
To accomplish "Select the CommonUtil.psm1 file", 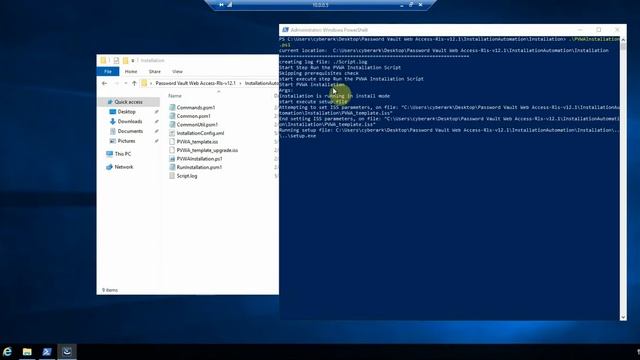I will tap(197, 124).
